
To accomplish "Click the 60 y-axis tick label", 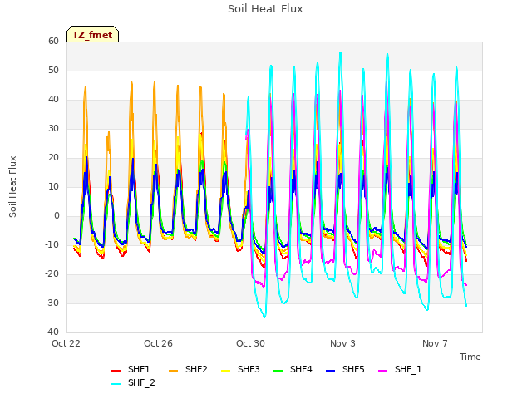I will [53, 41].
